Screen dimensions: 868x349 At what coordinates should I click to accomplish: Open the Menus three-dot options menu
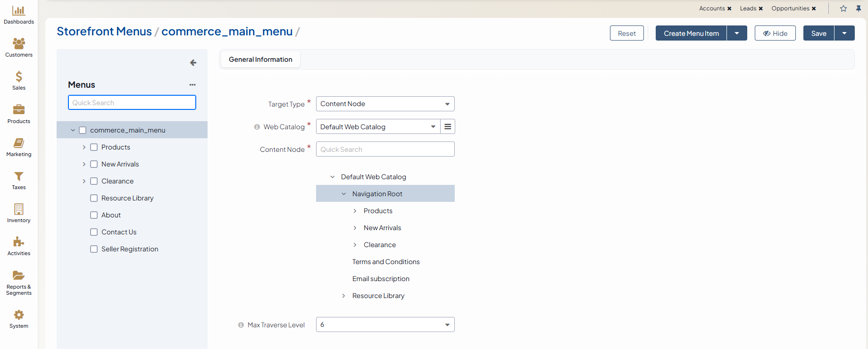click(192, 85)
